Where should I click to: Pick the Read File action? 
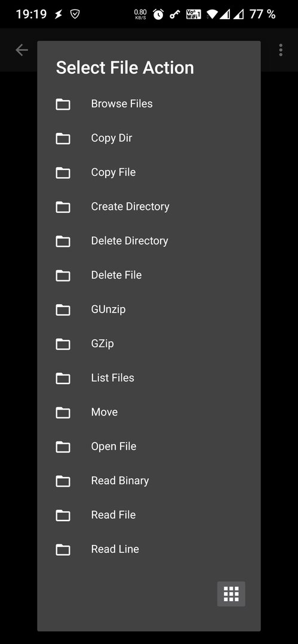click(149, 515)
